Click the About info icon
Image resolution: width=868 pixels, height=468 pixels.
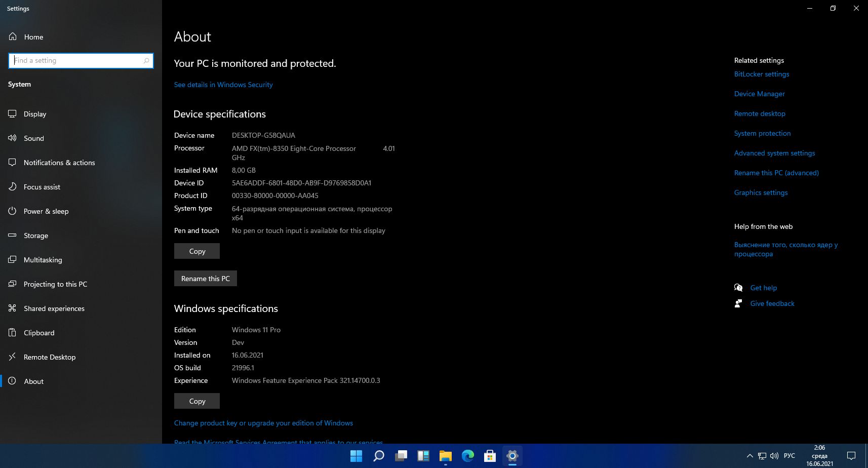[12, 381]
